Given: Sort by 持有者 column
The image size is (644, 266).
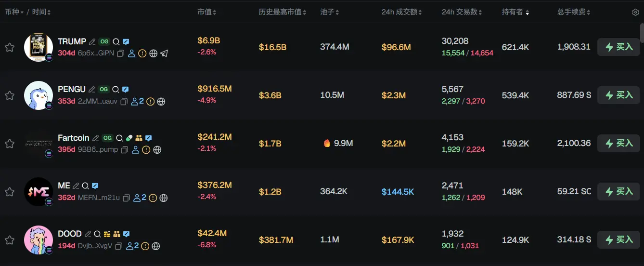Looking at the screenshot, I should pos(515,12).
